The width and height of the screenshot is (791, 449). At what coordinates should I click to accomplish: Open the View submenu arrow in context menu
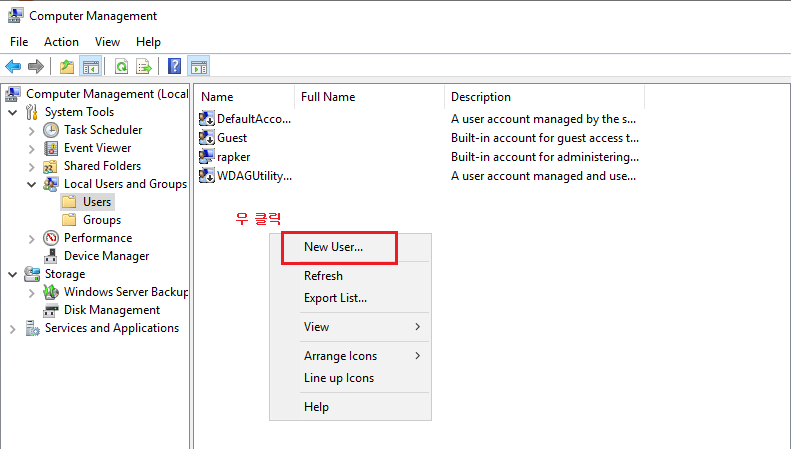pyautogui.click(x=418, y=327)
